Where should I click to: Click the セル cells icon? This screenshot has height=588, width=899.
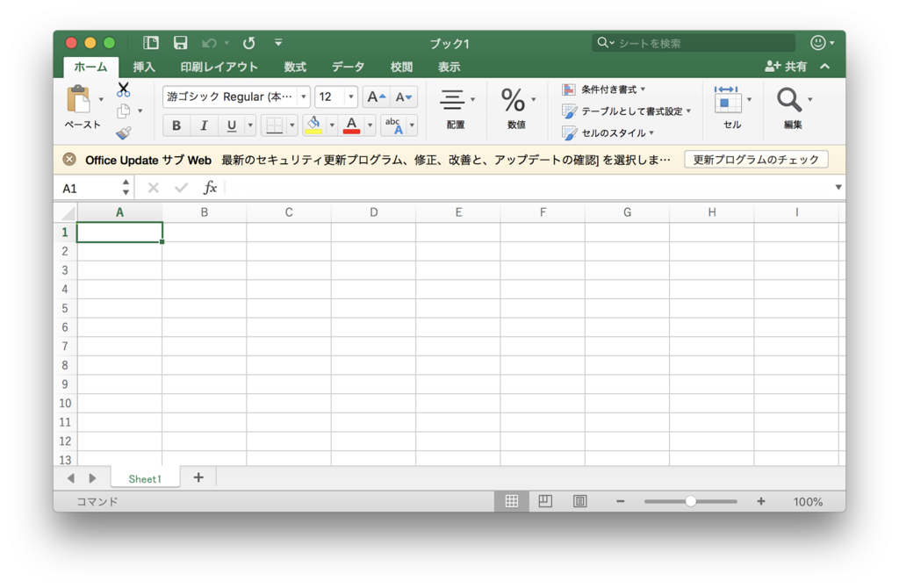(727, 99)
